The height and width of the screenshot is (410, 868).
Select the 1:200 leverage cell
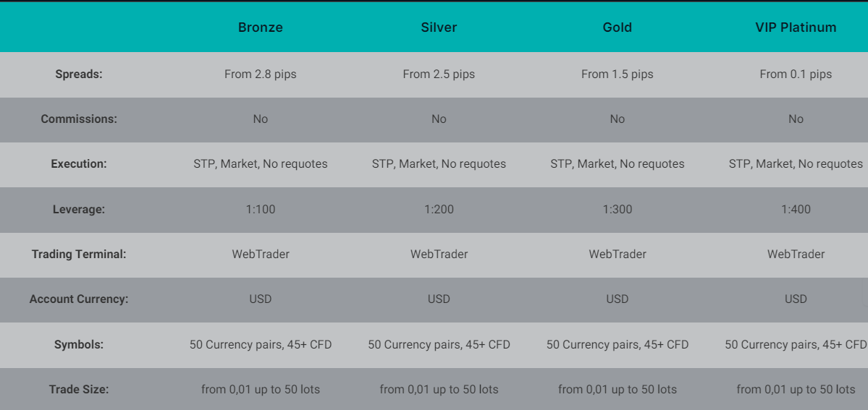pos(439,209)
